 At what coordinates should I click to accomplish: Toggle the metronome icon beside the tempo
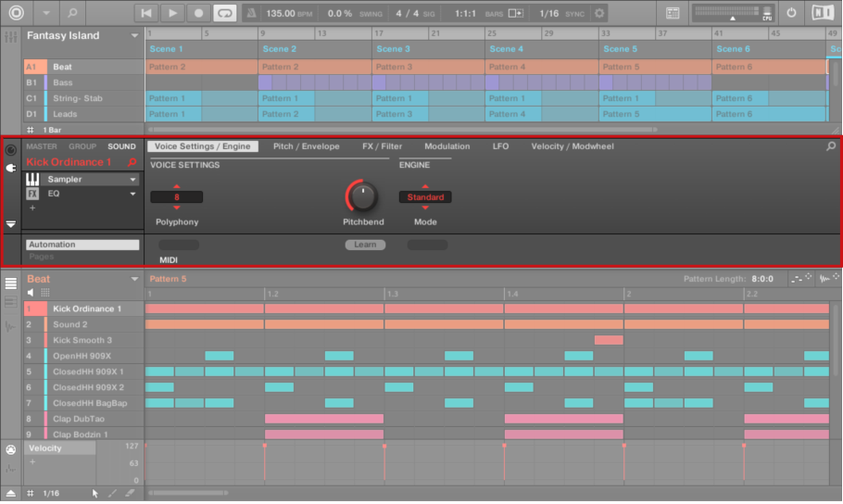click(252, 13)
